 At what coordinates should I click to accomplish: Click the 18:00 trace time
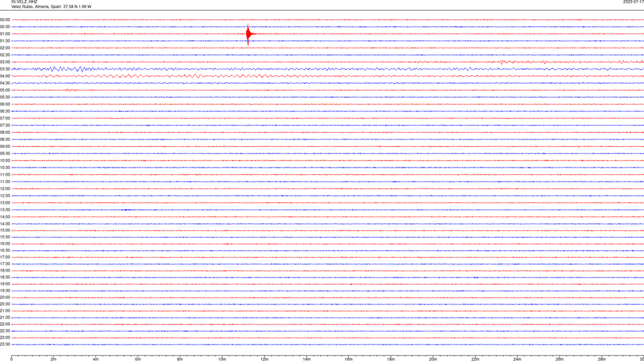point(5,270)
